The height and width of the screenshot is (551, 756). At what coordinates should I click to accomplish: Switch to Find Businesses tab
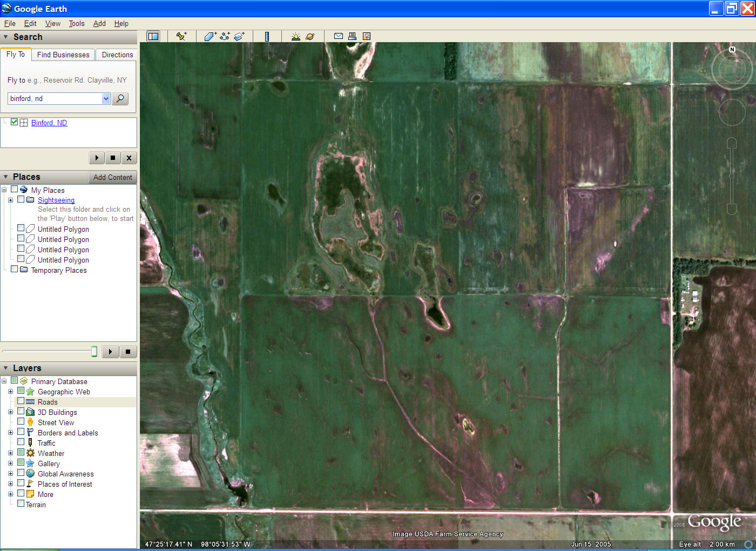[63, 55]
